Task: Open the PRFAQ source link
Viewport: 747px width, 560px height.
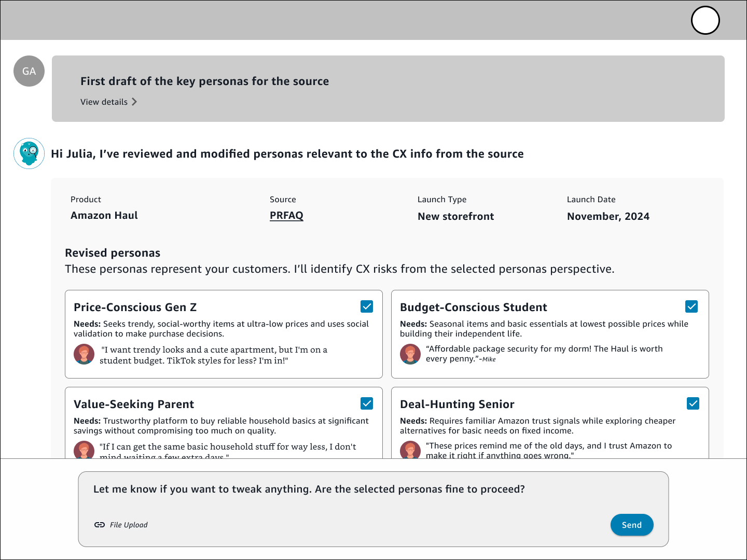Action: click(x=286, y=216)
